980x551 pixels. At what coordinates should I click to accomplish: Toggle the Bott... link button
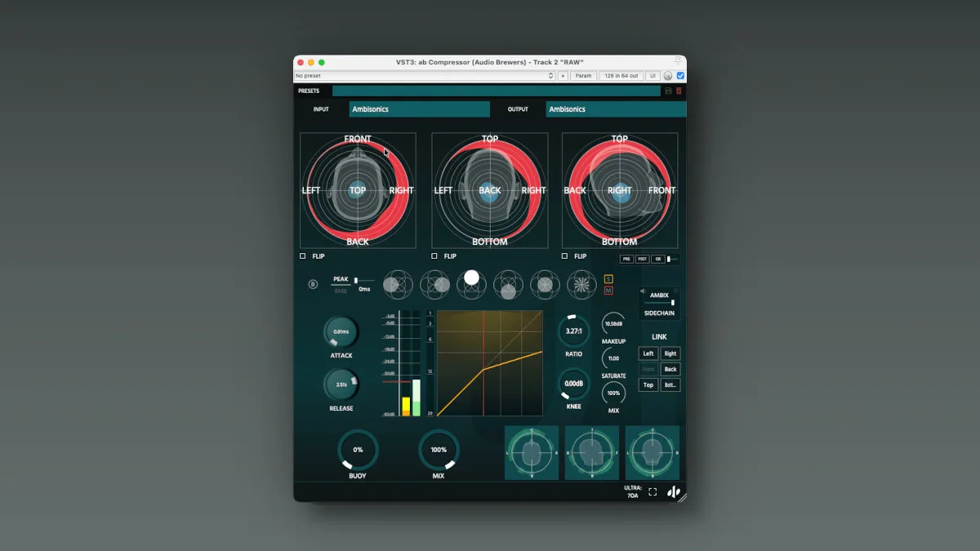point(670,384)
